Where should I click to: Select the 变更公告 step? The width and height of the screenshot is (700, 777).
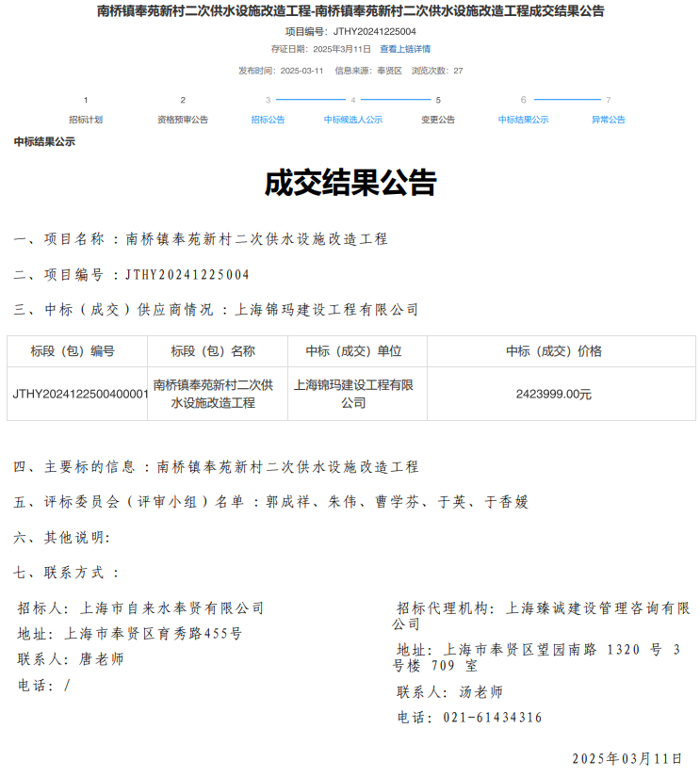[x=438, y=120]
